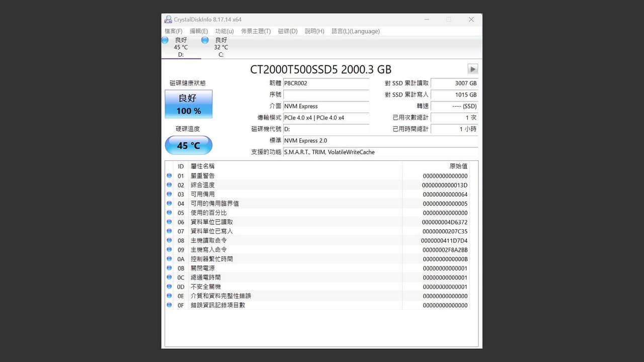
Task: Open the 語言(L)(Language) menu
Action: 356,31
